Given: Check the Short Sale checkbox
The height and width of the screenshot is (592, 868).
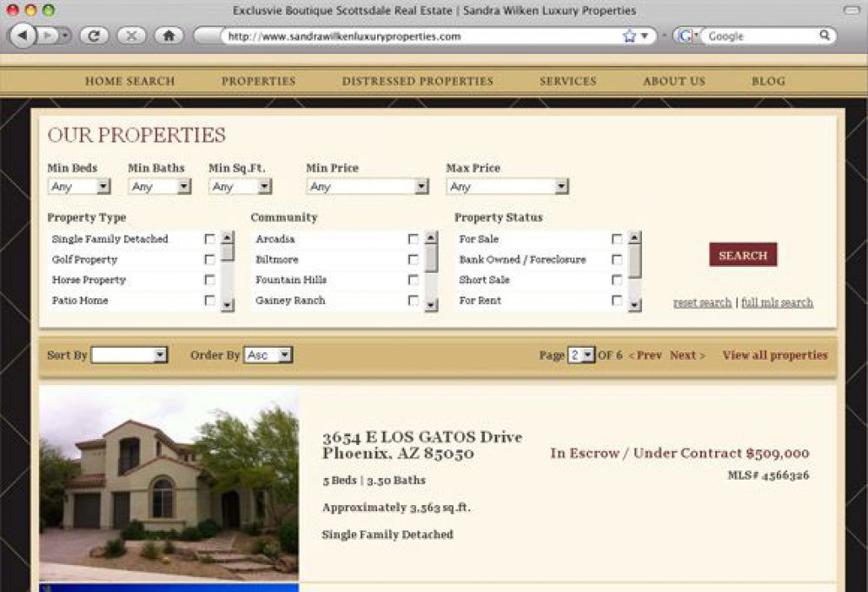Looking at the screenshot, I should 617,280.
